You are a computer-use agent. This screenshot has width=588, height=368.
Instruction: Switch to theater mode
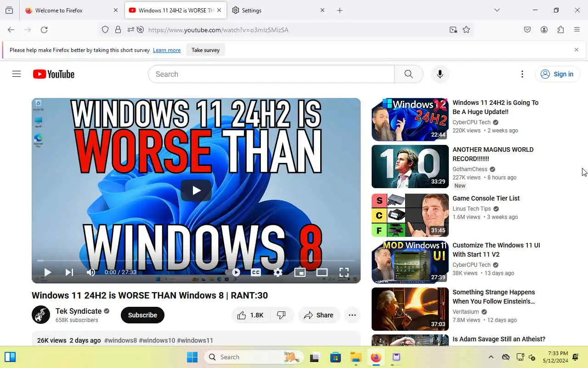point(322,272)
